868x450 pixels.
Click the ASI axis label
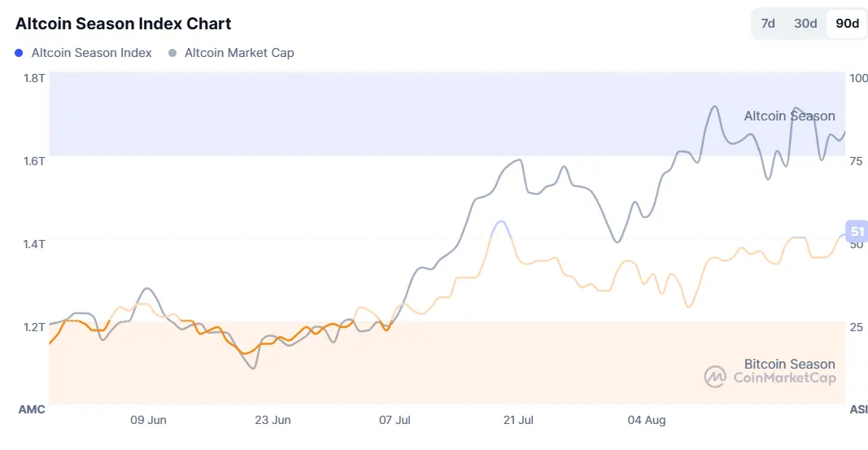point(858,409)
